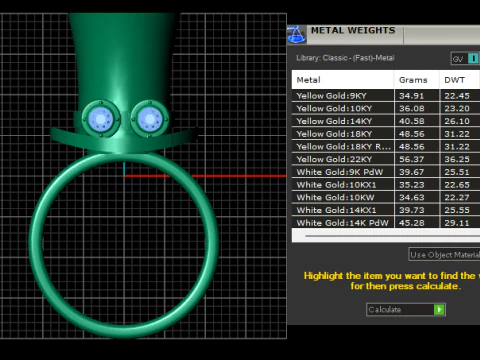Select Yellow Gold:18KY R... row
The image size is (480, 360).
(x=386, y=146)
